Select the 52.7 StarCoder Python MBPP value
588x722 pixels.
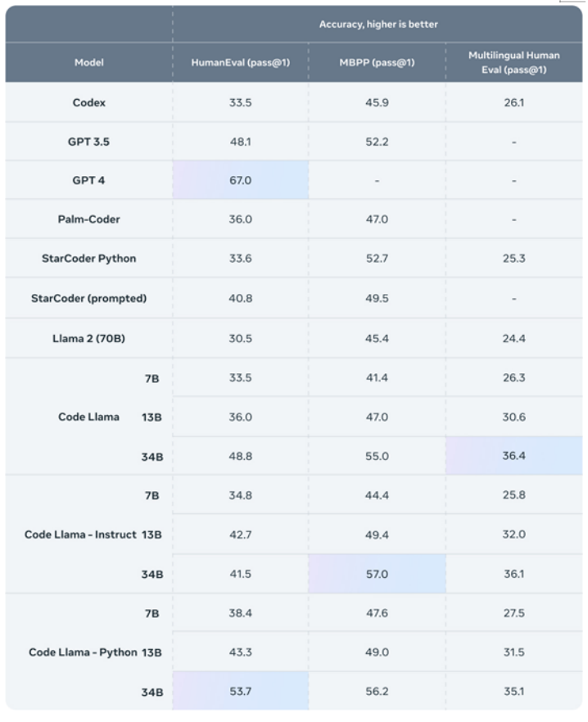pos(377,259)
